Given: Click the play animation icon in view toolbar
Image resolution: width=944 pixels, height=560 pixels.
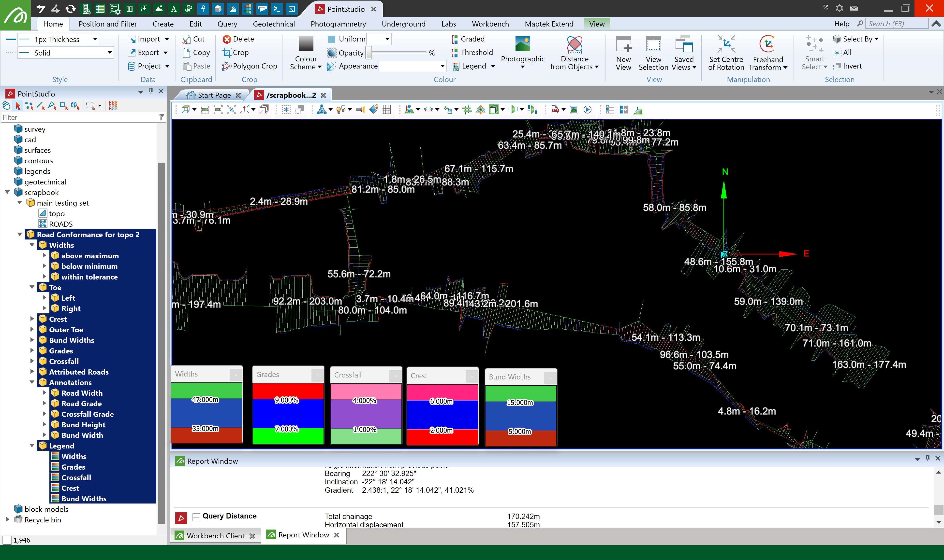Looking at the screenshot, I should [x=587, y=110].
